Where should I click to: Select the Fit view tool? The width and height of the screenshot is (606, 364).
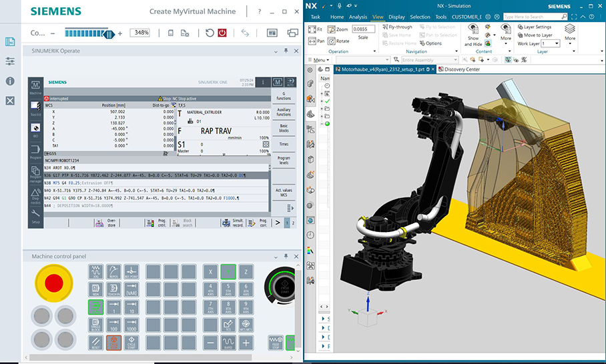point(315,29)
